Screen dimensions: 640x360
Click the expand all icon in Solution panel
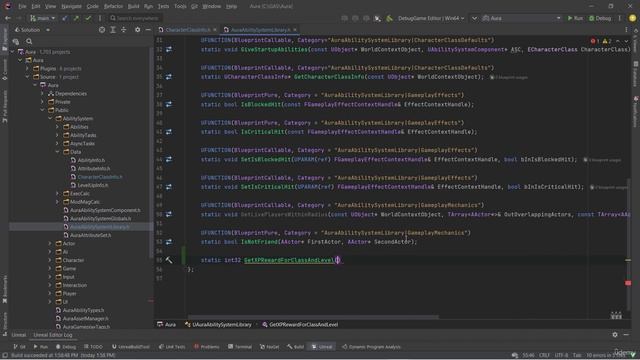tap(113, 30)
